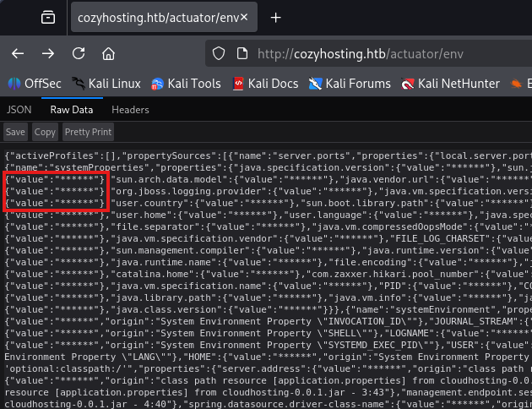Open the Headers tab

pos(130,110)
